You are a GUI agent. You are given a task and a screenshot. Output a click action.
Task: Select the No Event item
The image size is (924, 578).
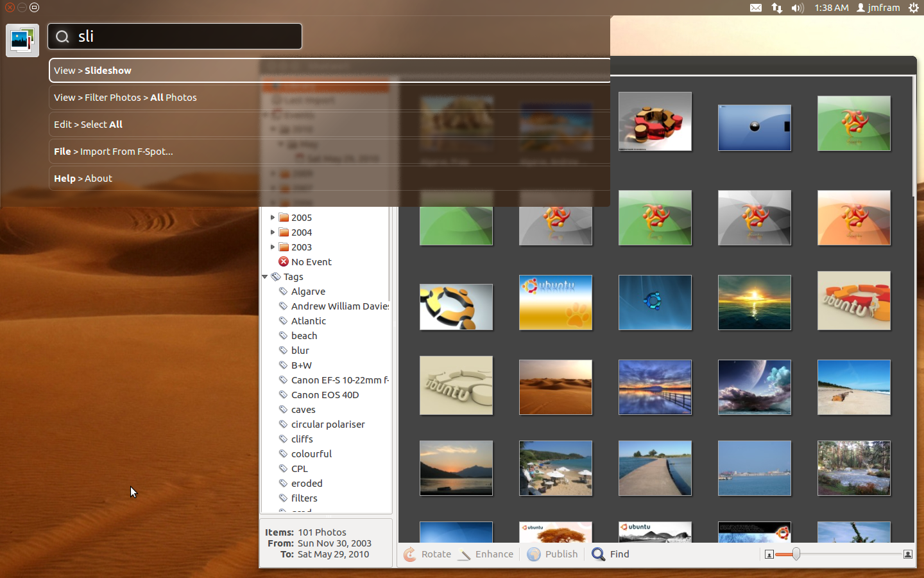[x=305, y=262]
